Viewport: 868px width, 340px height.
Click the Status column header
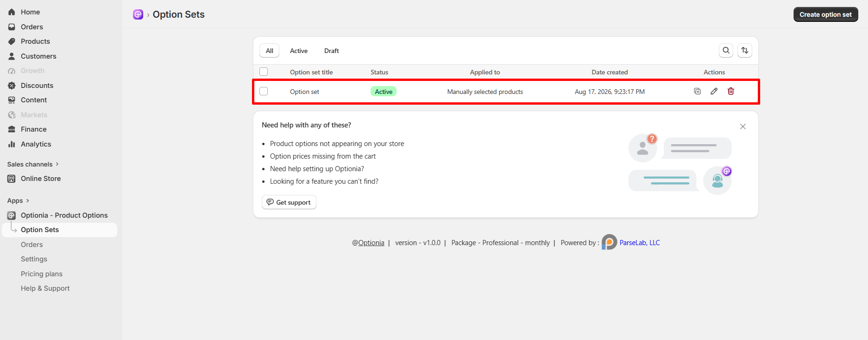click(x=379, y=72)
